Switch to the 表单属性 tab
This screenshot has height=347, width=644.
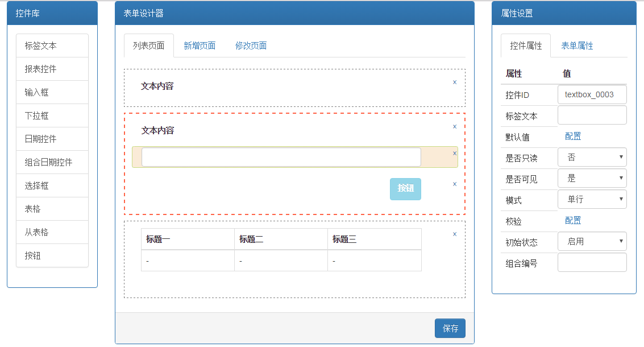coord(577,46)
